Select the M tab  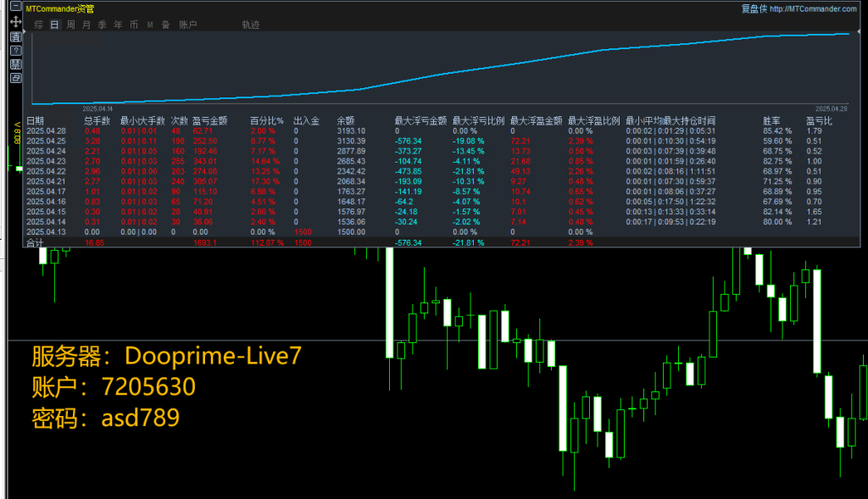point(150,25)
